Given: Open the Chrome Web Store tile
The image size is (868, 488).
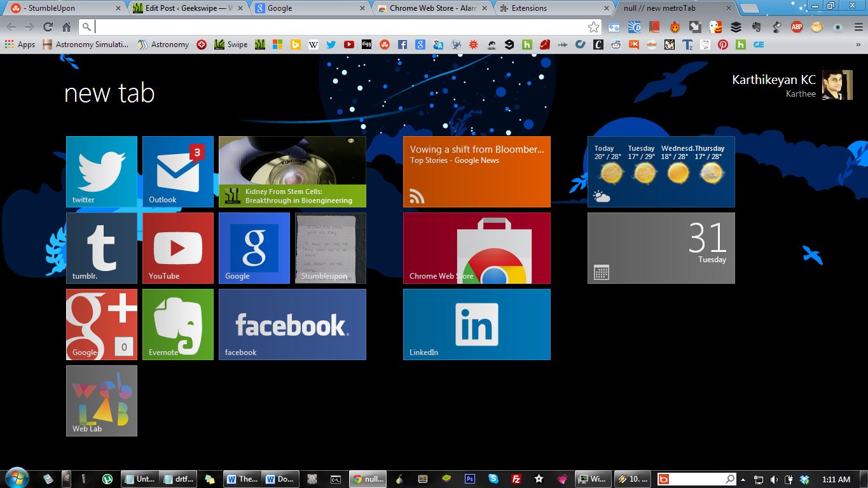Looking at the screenshot, I should tap(477, 248).
